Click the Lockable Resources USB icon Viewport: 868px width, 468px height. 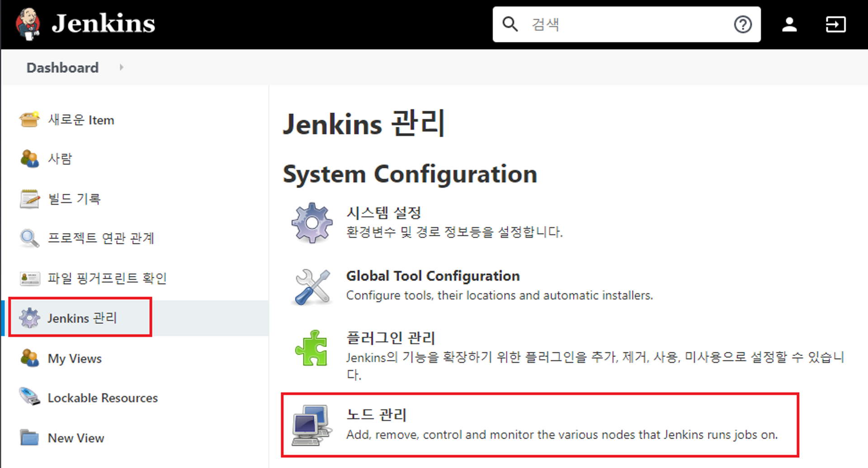point(29,397)
